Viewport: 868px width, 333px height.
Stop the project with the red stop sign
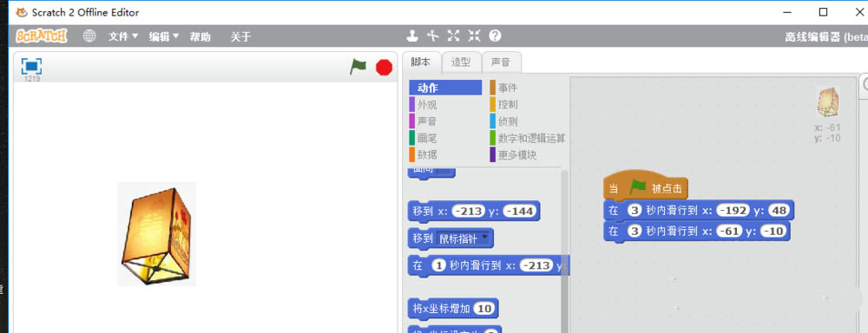coord(384,68)
